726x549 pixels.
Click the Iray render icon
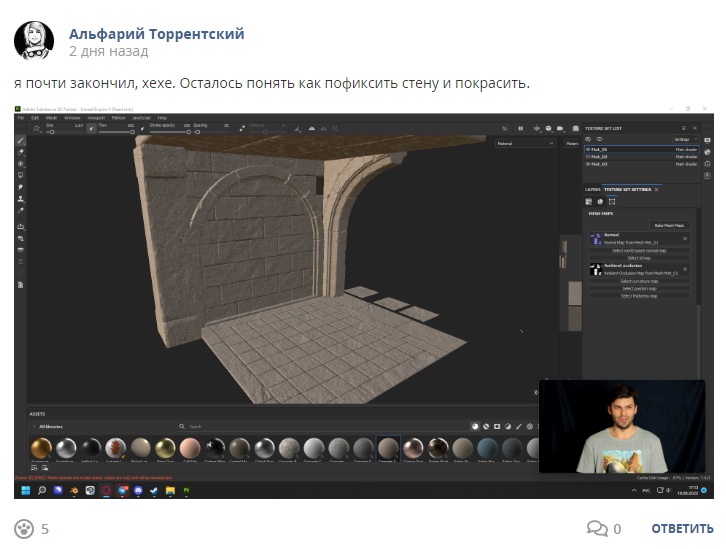(x=576, y=128)
